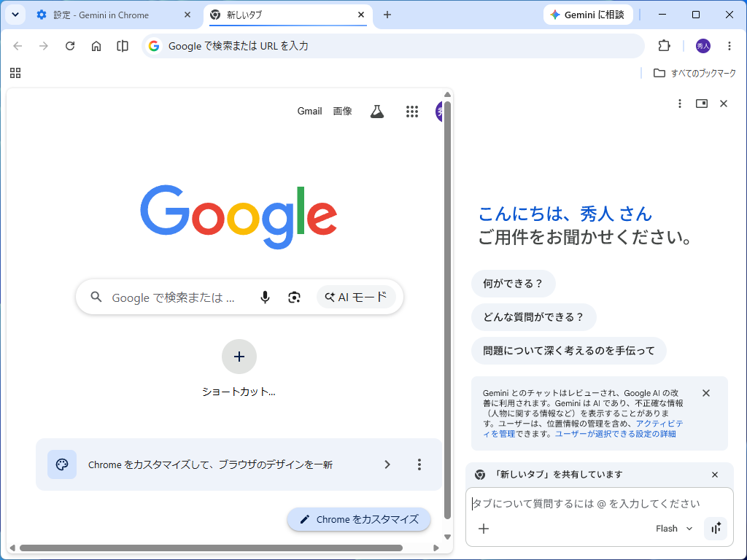Open the apps grid in bookmarks bar
The image size is (747, 560).
(15, 73)
